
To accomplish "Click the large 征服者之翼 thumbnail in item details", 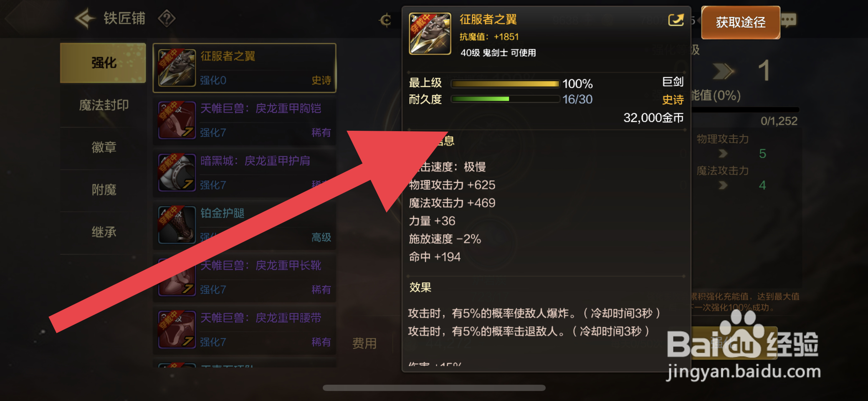I will pos(430,34).
